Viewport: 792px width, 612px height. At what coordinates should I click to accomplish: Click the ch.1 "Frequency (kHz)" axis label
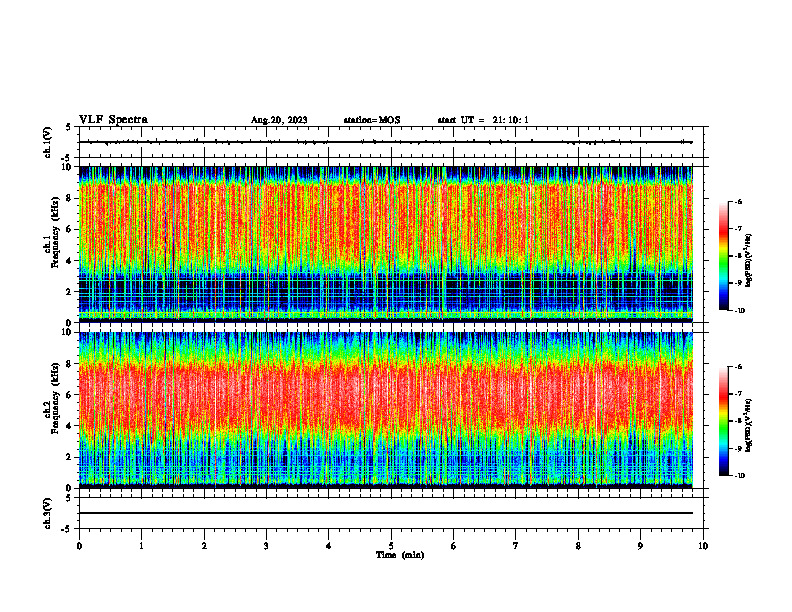pos(55,232)
